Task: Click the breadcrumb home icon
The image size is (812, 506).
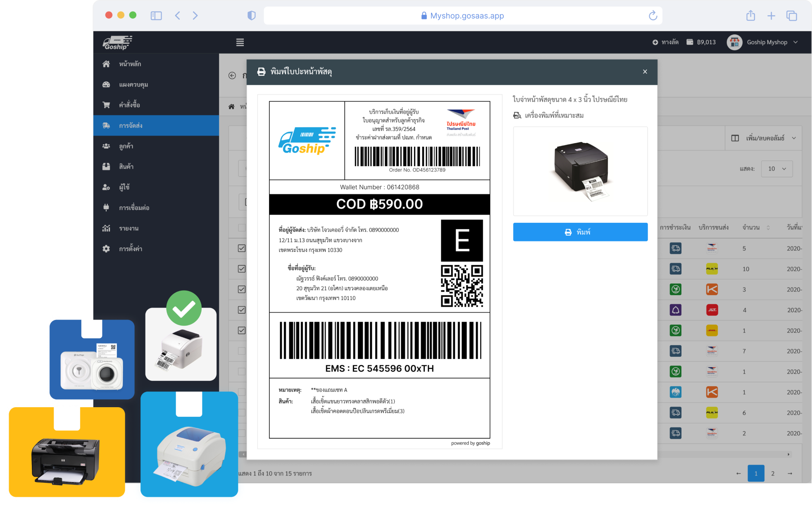Action: (231, 107)
